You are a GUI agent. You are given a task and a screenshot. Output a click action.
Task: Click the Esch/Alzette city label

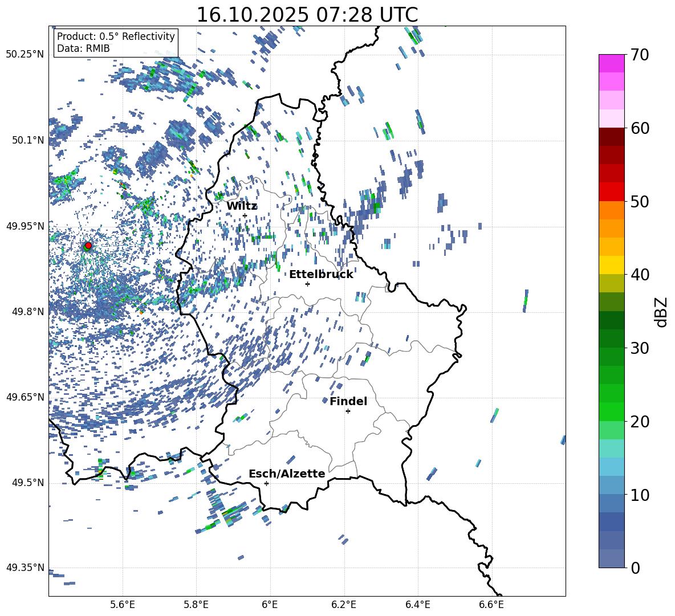287,474
